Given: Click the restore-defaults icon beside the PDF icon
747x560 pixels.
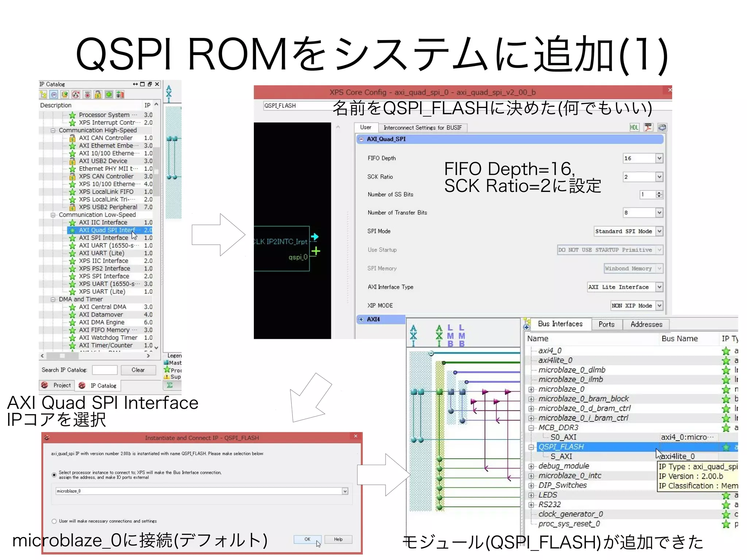Looking at the screenshot, I should (662, 127).
